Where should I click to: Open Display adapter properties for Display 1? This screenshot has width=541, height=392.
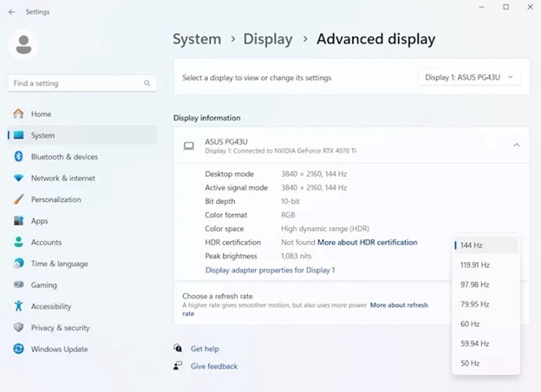tap(270, 271)
